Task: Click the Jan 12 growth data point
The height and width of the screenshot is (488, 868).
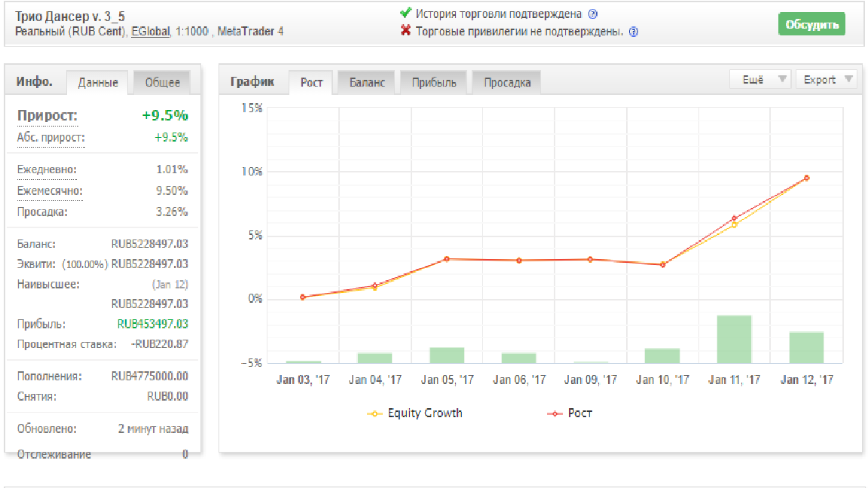Action: (806, 178)
